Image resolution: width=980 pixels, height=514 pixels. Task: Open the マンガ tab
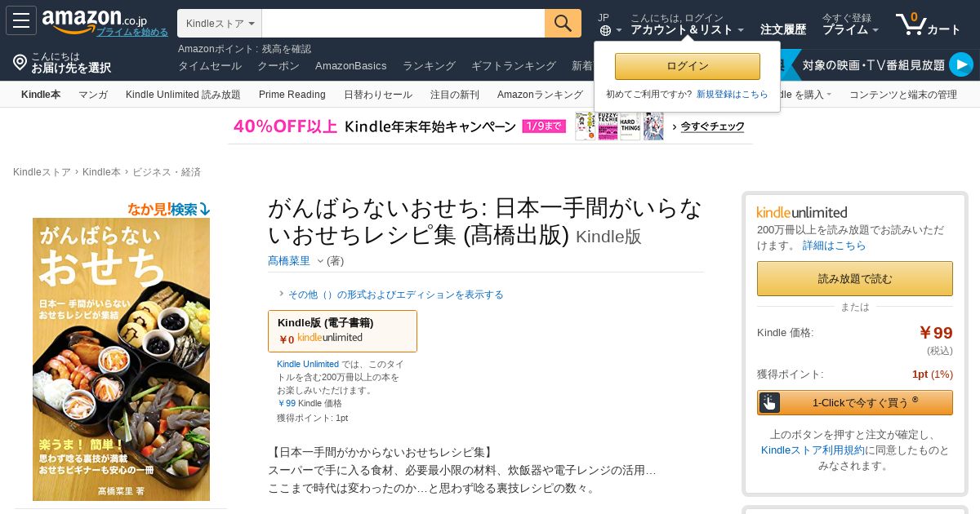pos(93,95)
